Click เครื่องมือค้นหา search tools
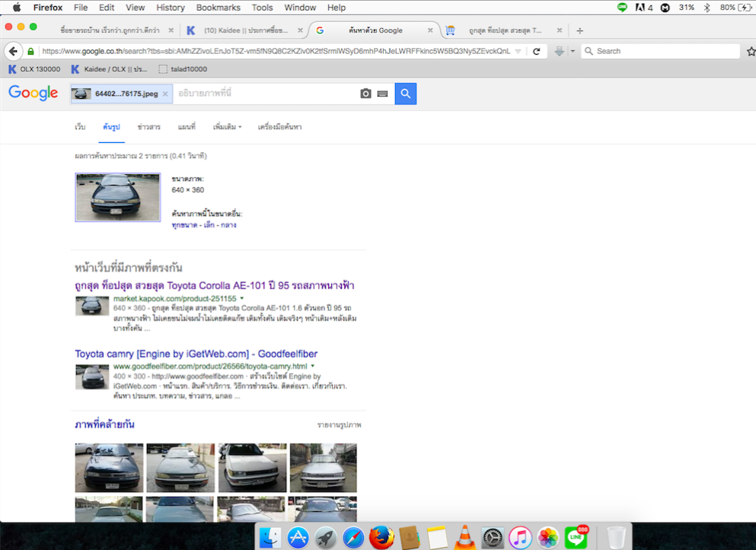The image size is (756, 550). pyautogui.click(x=279, y=127)
